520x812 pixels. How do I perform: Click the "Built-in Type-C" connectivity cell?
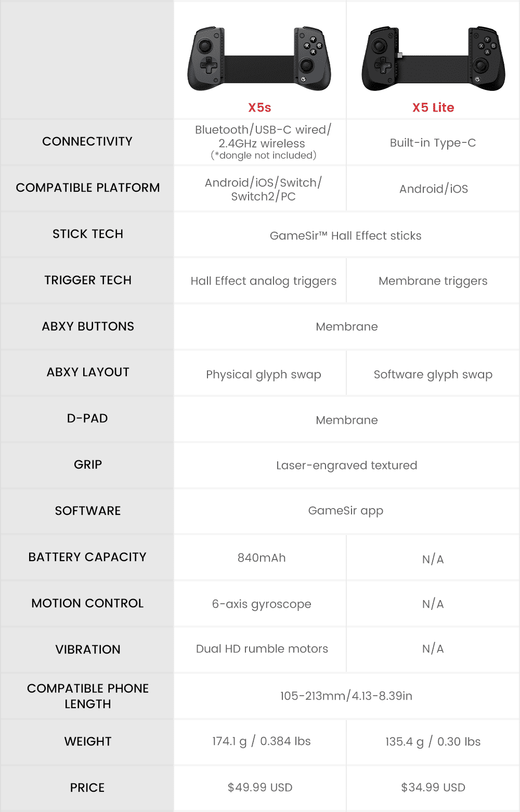click(433, 143)
